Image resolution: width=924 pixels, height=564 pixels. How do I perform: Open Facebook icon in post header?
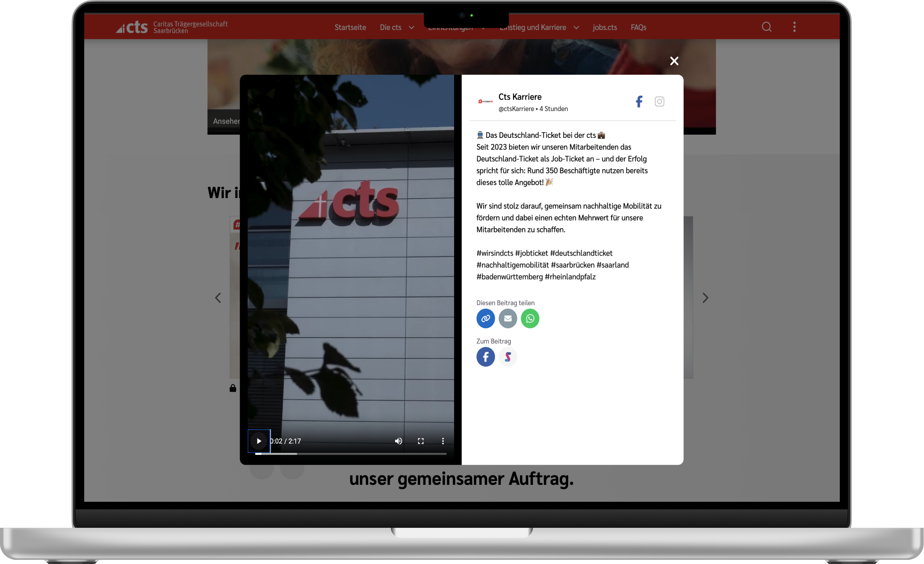[639, 102]
